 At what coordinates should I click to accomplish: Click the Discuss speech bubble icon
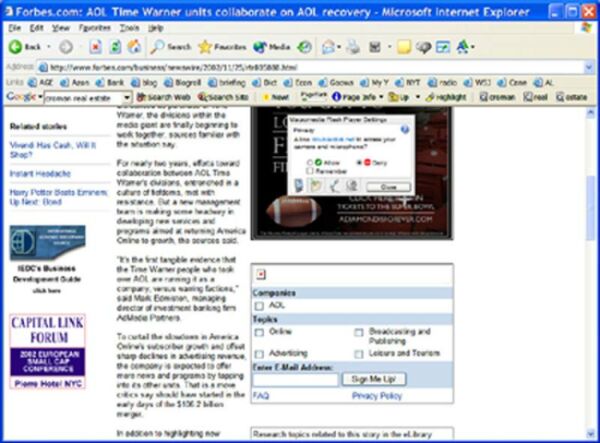[423, 47]
